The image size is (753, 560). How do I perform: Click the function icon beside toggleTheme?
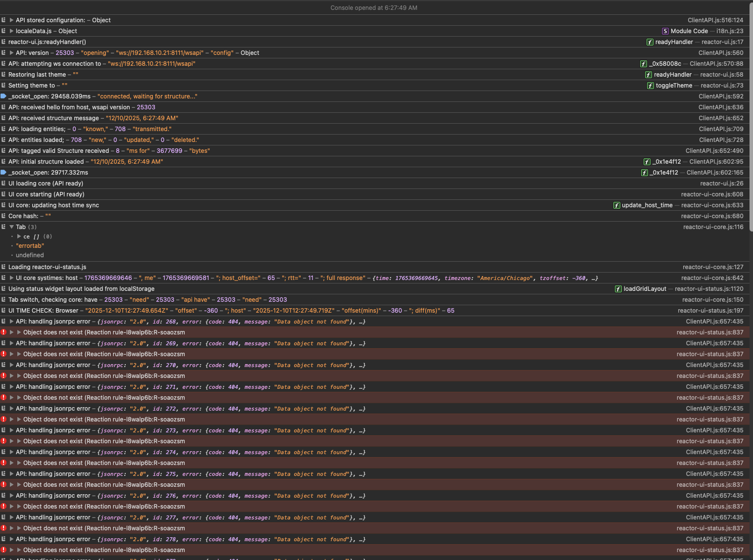coord(651,86)
